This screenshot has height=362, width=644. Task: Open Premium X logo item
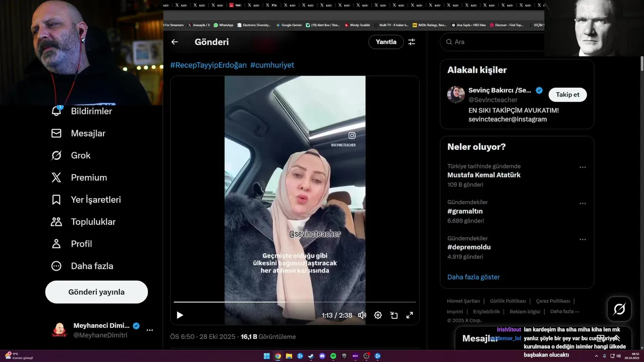56,177
